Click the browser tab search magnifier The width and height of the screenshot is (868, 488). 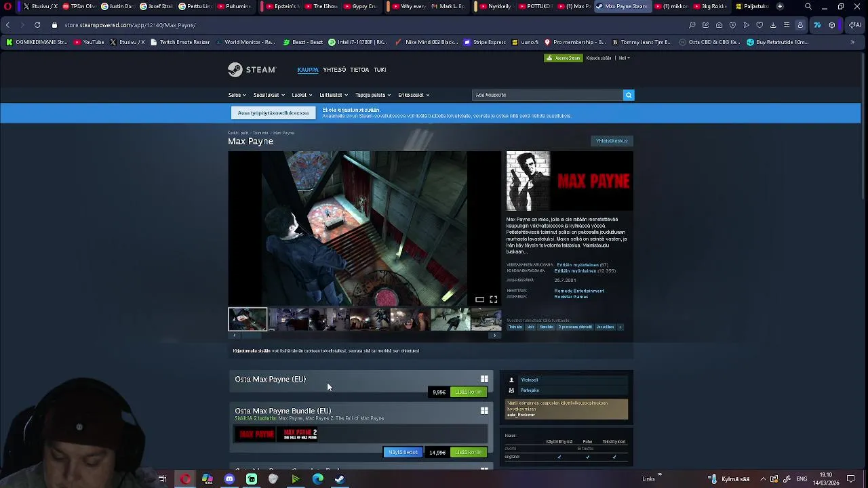point(808,6)
